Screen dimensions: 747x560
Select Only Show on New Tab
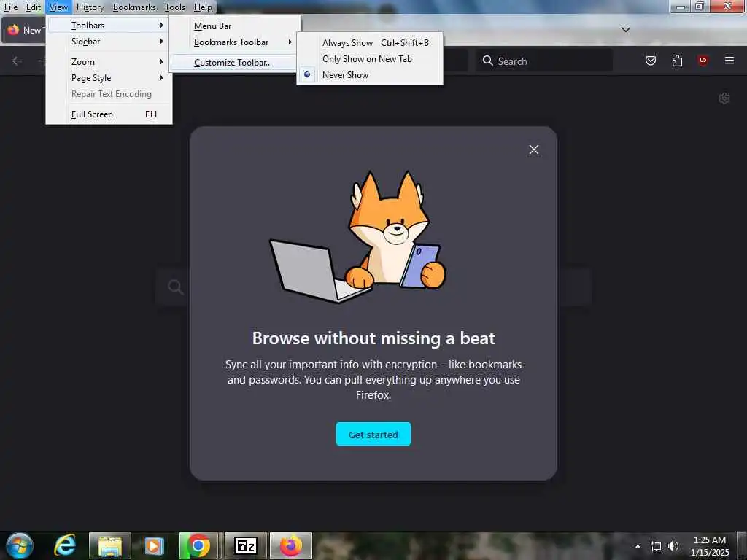click(370, 59)
